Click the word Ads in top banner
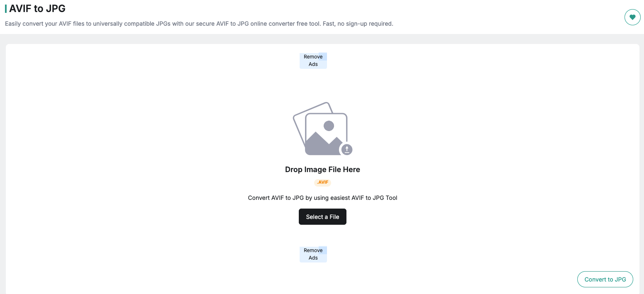 313,64
